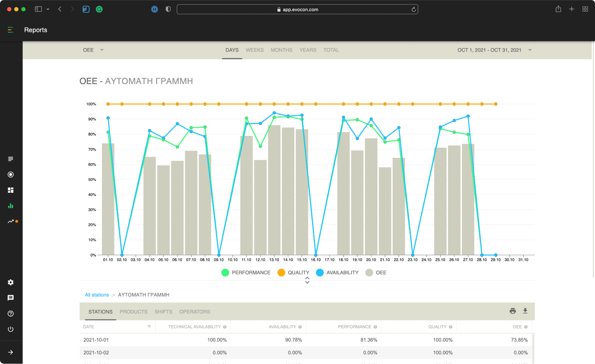Open the settings gear in sidebar
This screenshot has height=364, width=595.
coord(10,282)
